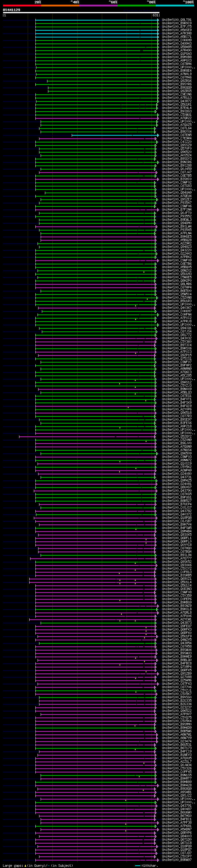Click the cyan alignment bar for UniRef100_C6TEN5
The height and width of the screenshot is (868, 197).
[x=115, y=135]
